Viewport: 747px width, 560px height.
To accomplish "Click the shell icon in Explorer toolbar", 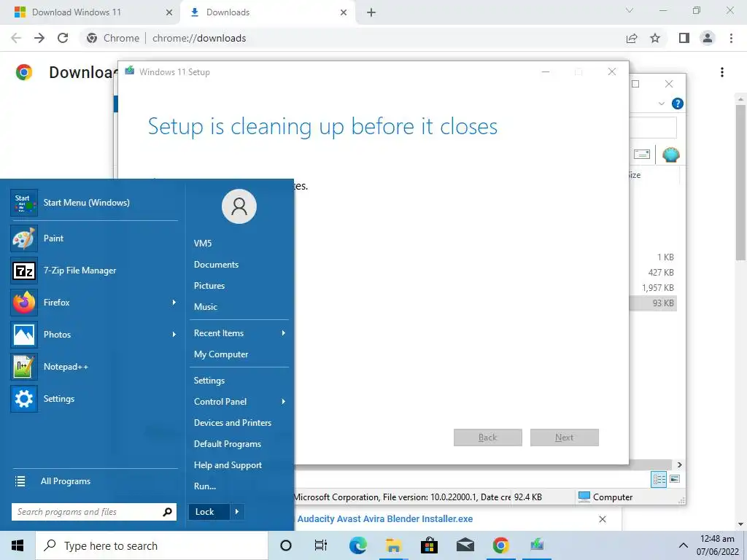I will pos(671,155).
